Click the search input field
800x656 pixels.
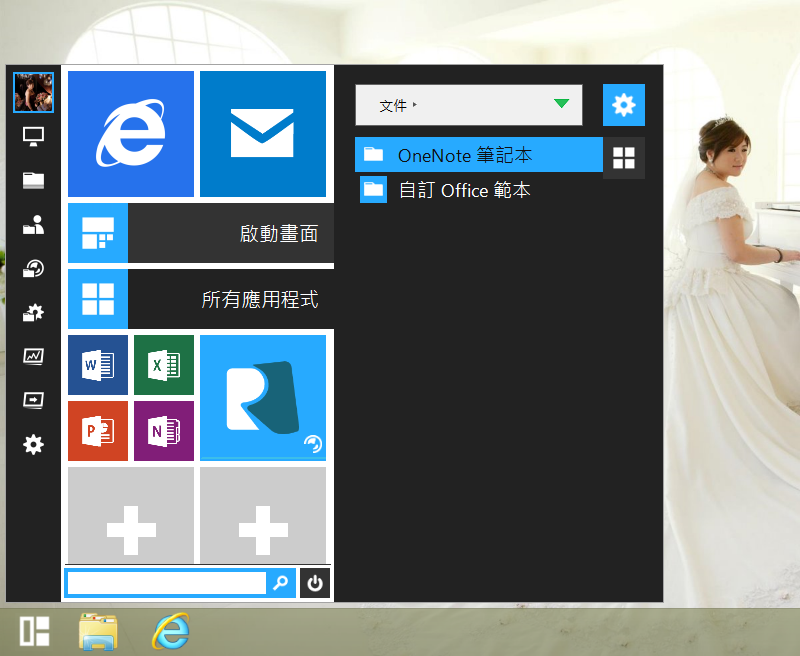click(167, 583)
